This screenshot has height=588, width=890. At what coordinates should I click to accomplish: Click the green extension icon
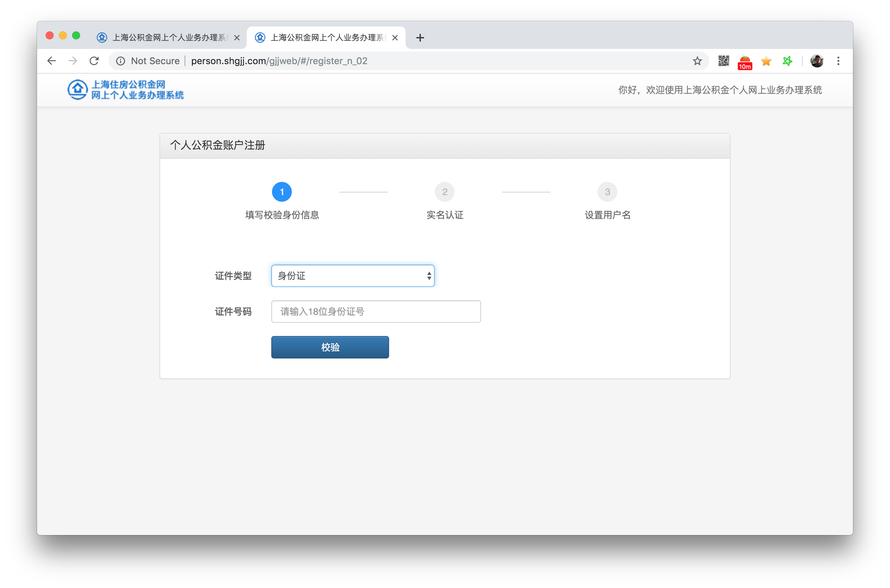coord(787,61)
